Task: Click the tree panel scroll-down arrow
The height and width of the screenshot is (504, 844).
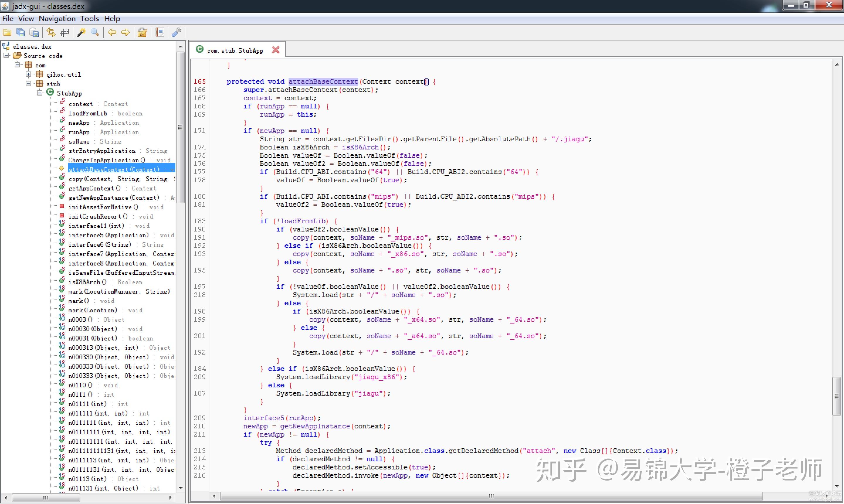Action: pyautogui.click(x=180, y=488)
